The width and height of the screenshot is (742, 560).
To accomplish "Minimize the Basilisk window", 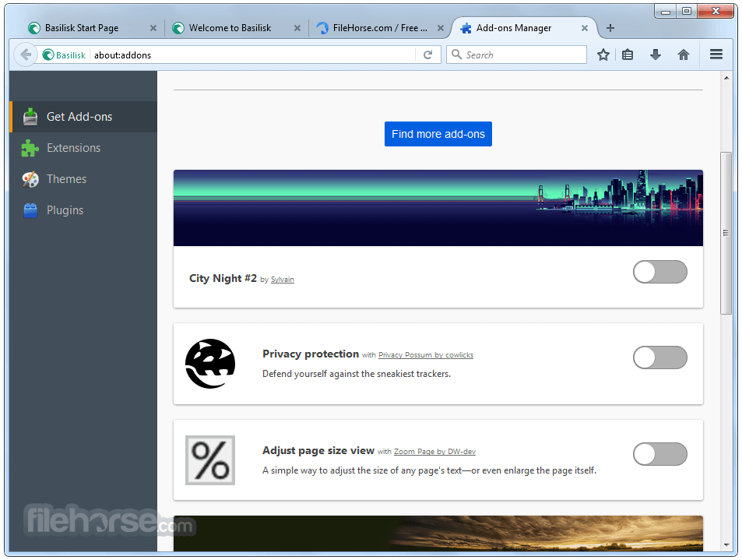I will tap(666, 11).
